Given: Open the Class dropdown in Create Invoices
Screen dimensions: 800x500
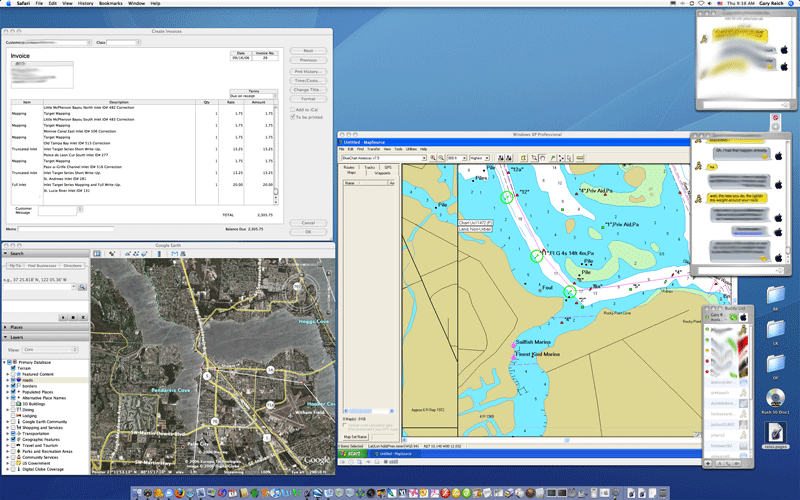Looking at the screenshot, I should [x=138, y=42].
